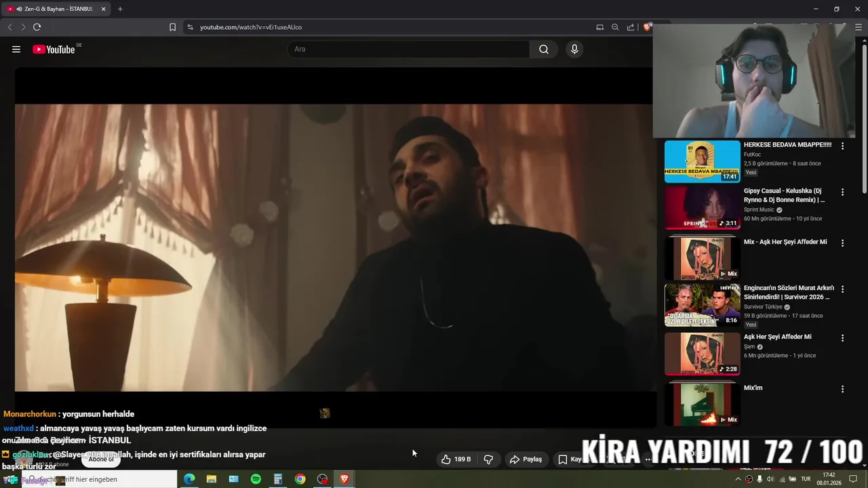The height and width of the screenshot is (488, 868).
Task: Switch to the Zen-G & Bayhan İSTANBUL tab
Action: (x=58, y=9)
